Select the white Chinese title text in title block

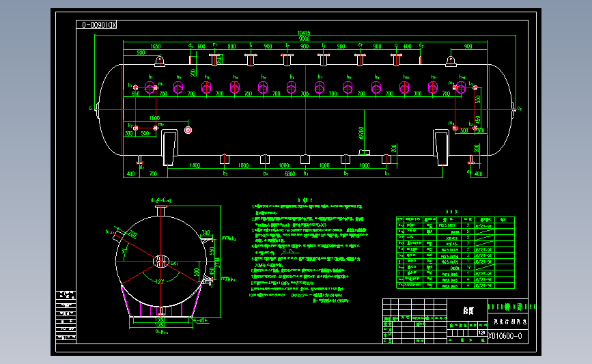pyautogui.click(x=468, y=311)
